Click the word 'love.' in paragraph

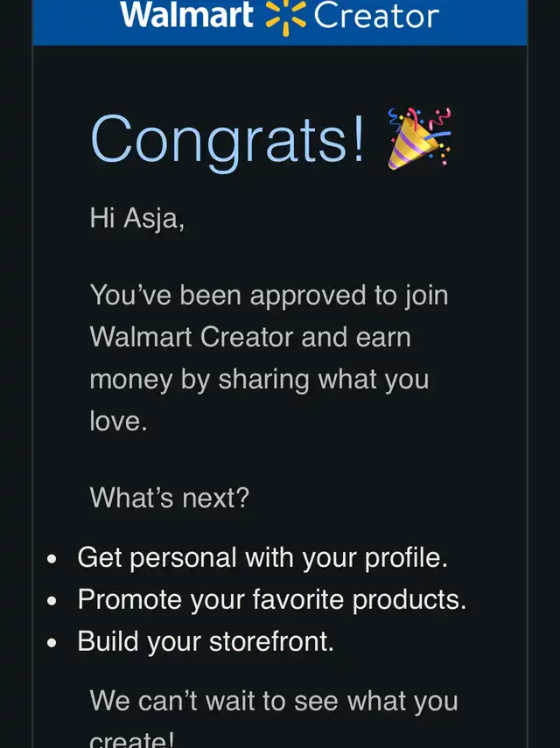pyautogui.click(x=118, y=421)
